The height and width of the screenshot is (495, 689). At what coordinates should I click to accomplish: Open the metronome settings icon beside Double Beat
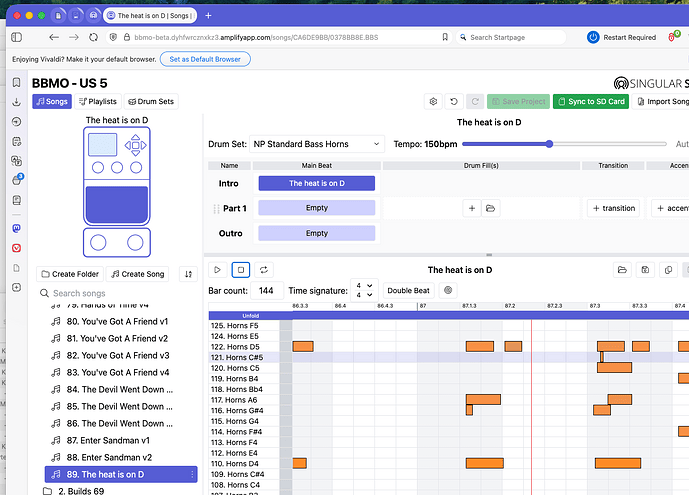click(x=448, y=290)
